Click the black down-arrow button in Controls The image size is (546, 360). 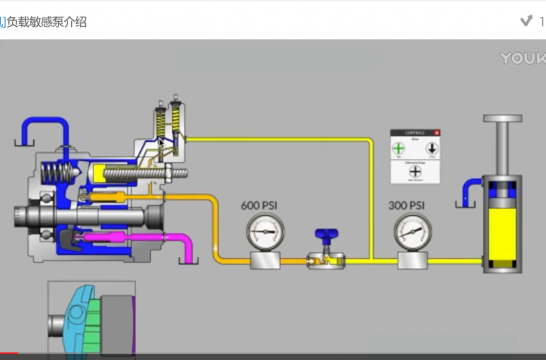432,149
